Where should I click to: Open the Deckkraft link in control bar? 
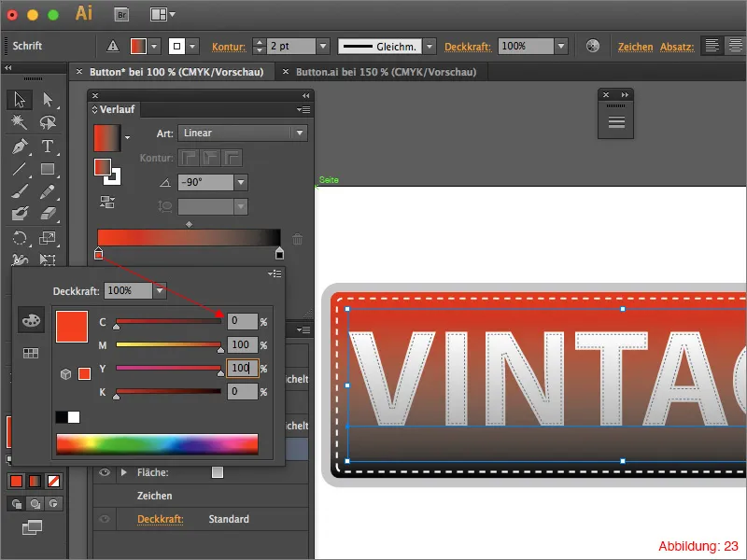pyautogui.click(x=468, y=47)
